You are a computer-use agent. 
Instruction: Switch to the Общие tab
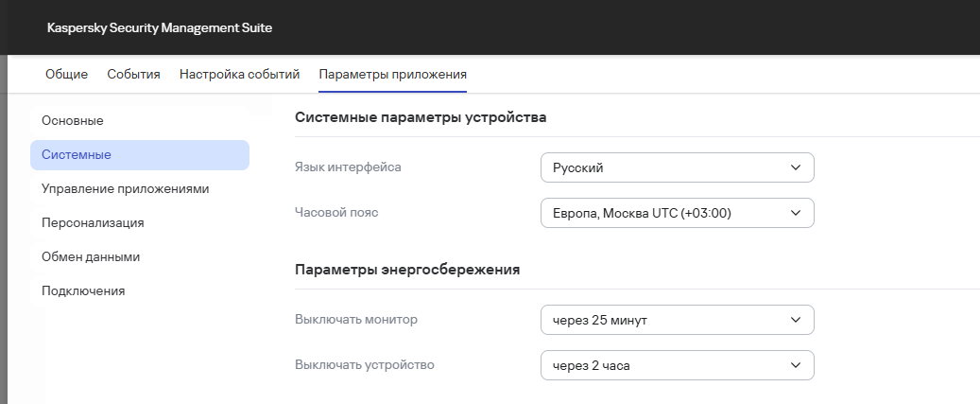(66, 74)
